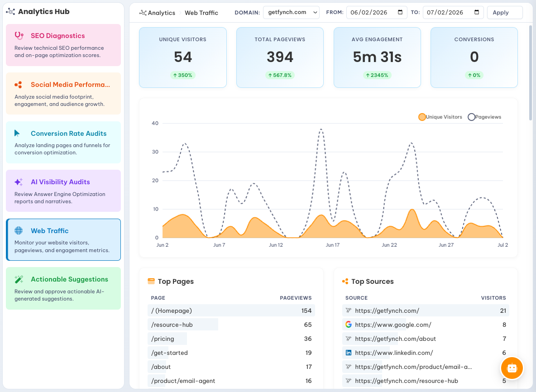Click the LinkedIn logo next to linkedin.com source
The height and width of the screenshot is (392, 536).
point(348,352)
